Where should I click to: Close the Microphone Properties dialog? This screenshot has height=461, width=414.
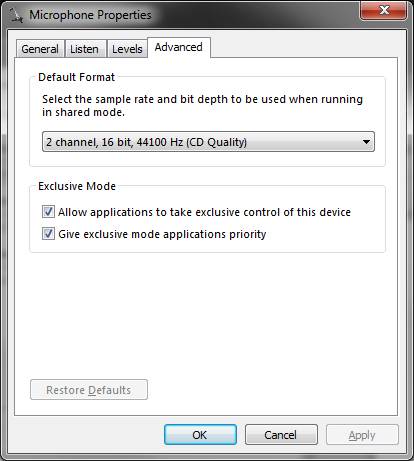[x=384, y=10]
